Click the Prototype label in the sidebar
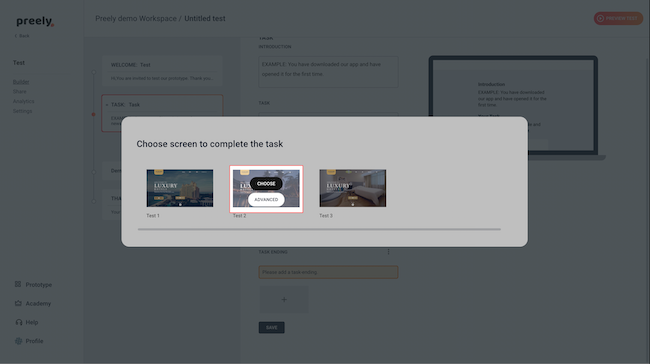Screen dimensions: 650x364 (39, 285)
